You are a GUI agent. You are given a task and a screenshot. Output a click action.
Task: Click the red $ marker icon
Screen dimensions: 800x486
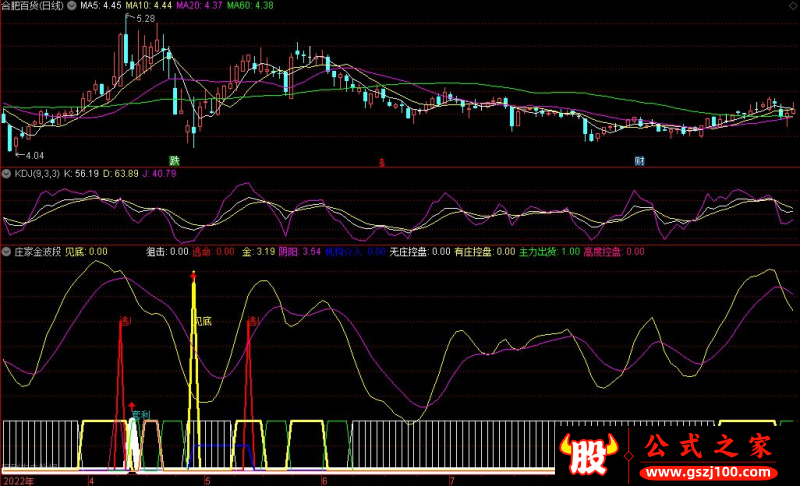coord(380,160)
